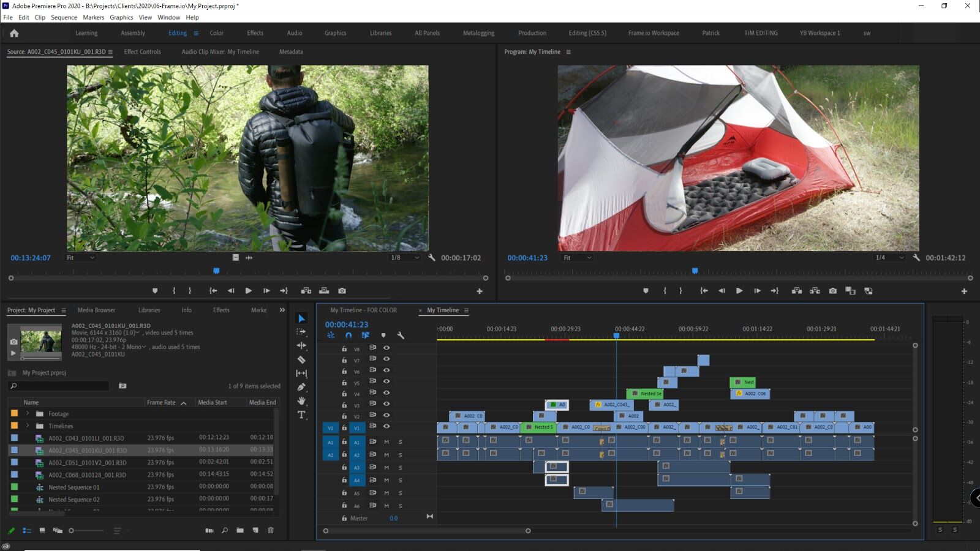Mute audio track A1
Viewport: 980px width, 551px height.
pos(387,442)
